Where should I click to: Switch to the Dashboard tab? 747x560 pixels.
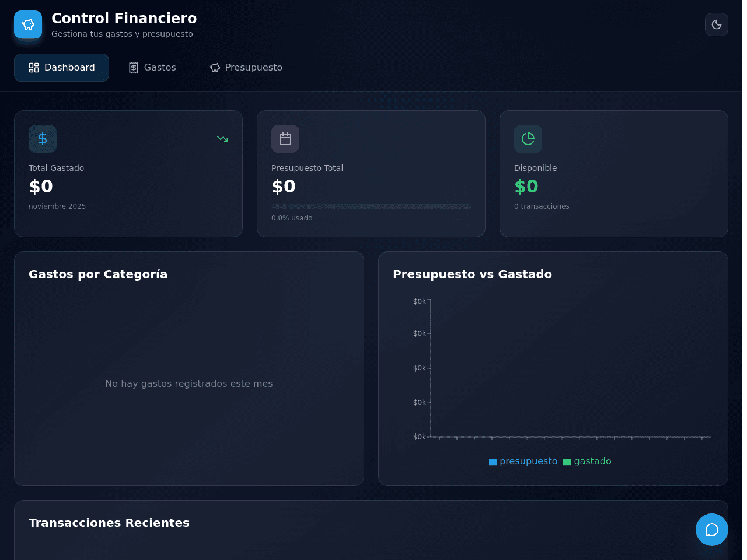tap(61, 68)
